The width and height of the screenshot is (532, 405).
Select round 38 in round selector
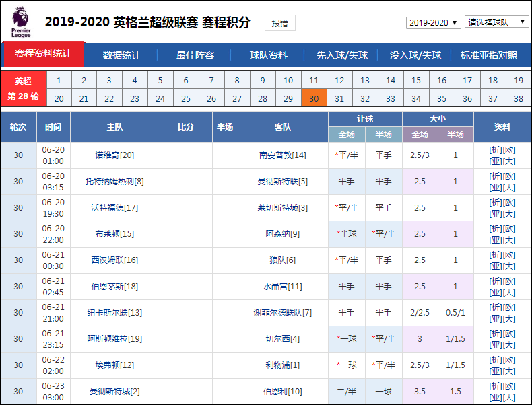point(519,98)
